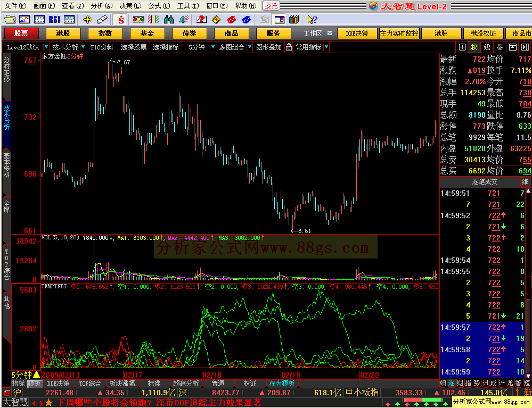Click the 基金 button
The image size is (532, 408).
tap(148, 33)
